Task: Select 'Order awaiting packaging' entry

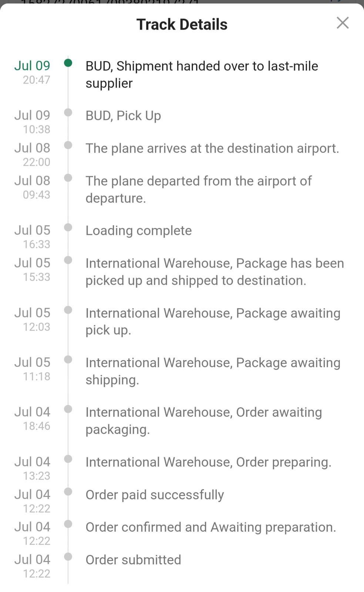Action: pos(203,421)
